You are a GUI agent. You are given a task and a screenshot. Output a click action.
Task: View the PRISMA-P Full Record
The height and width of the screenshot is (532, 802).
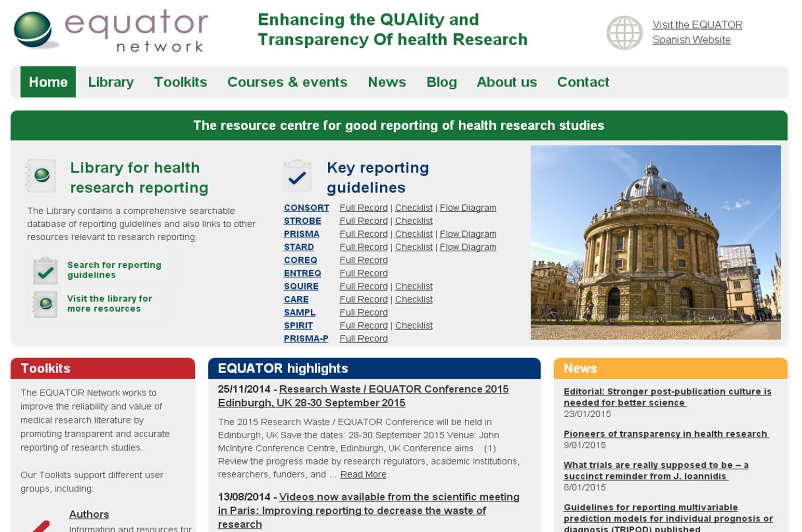[x=363, y=338]
